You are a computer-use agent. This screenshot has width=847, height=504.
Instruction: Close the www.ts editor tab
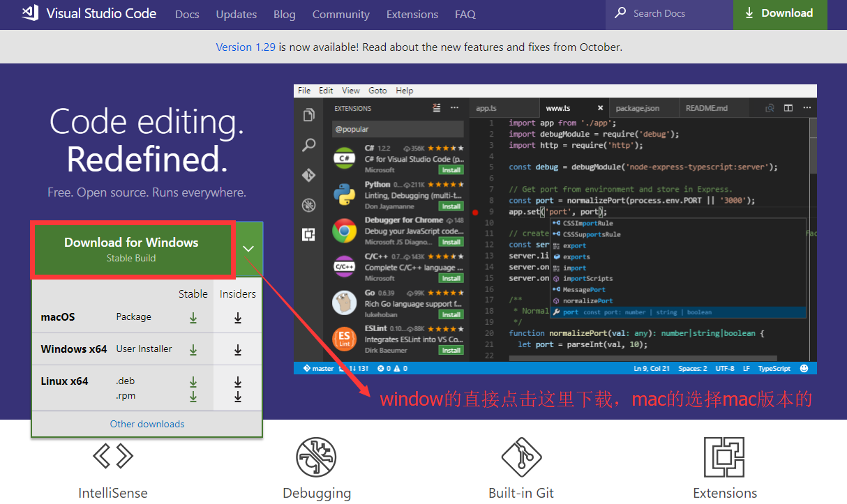point(600,108)
